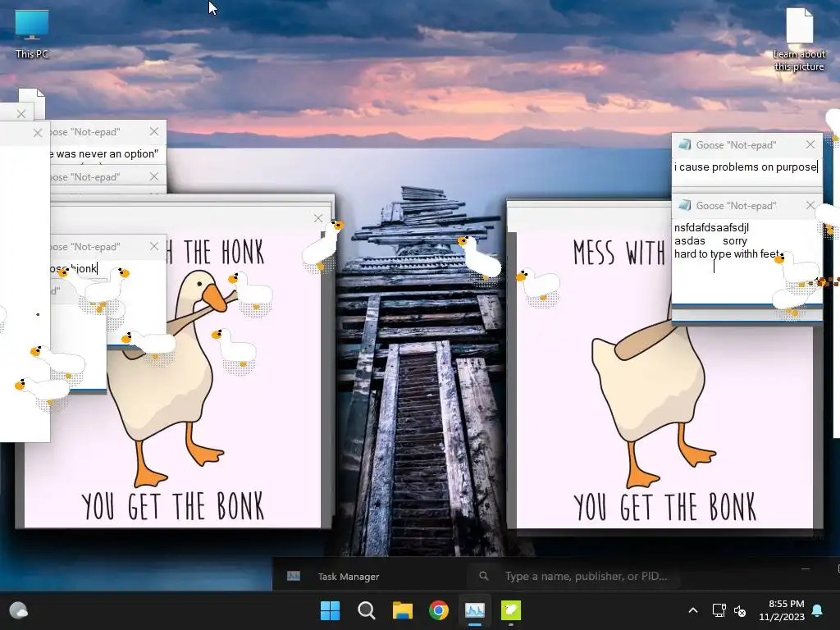
Task: Switch to Task Manager taskbar icon
Action: pyautogui.click(x=475, y=610)
